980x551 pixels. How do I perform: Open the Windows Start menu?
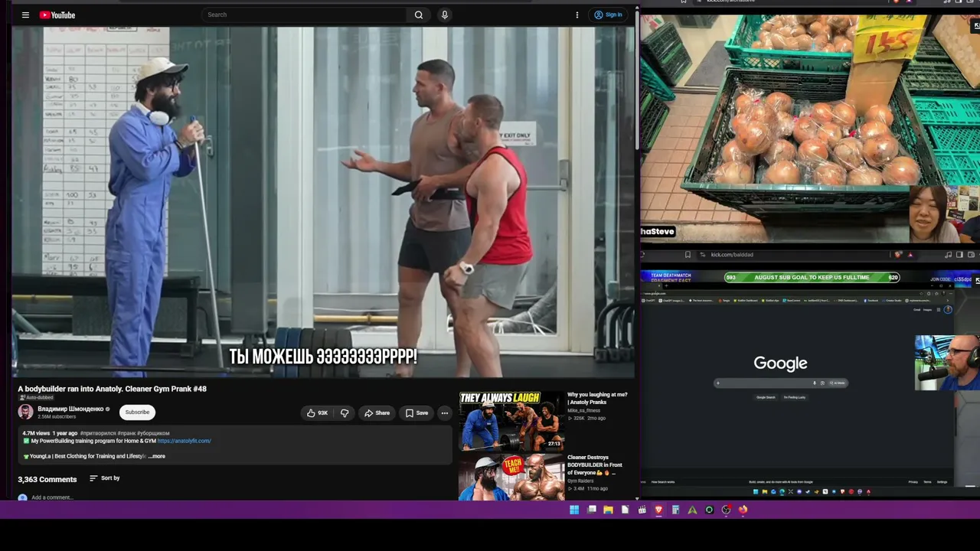(574, 510)
